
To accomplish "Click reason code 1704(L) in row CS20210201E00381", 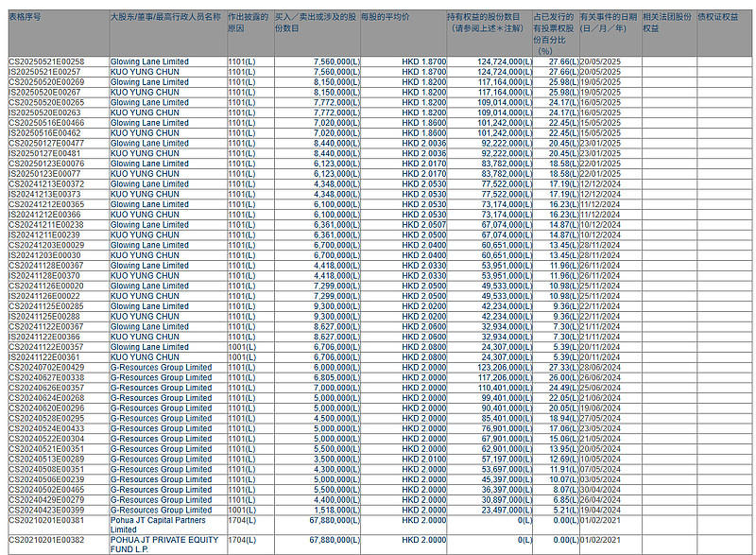I will 242,520.
